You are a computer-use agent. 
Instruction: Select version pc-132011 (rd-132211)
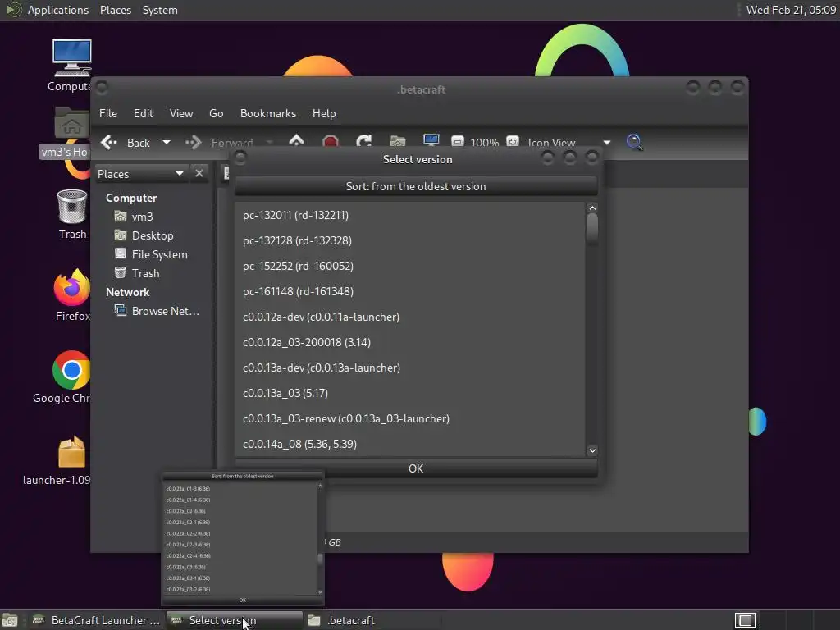click(x=410, y=216)
